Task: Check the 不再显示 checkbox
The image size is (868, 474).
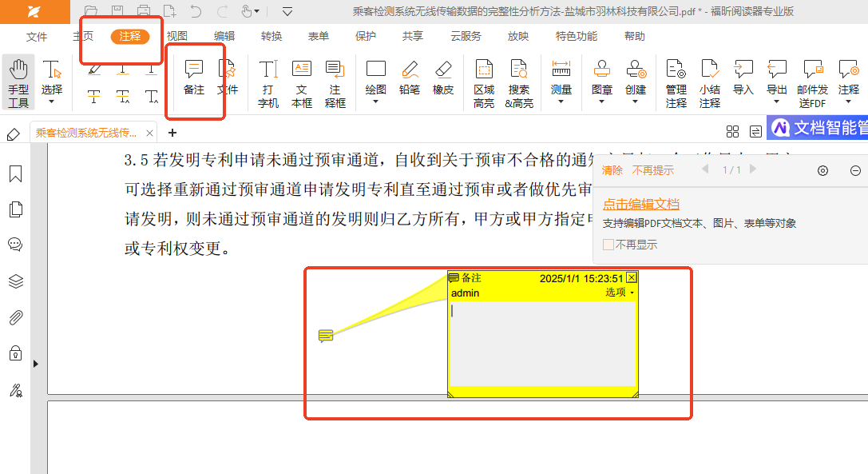Action: (x=608, y=245)
